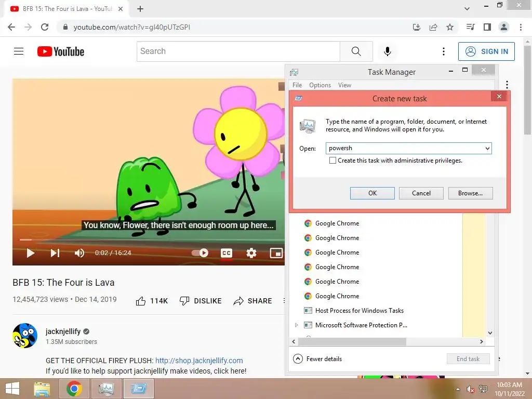The width and height of the screenshot is (532, 399).
Task: Enable miniplayer mode
Action: 276,253
